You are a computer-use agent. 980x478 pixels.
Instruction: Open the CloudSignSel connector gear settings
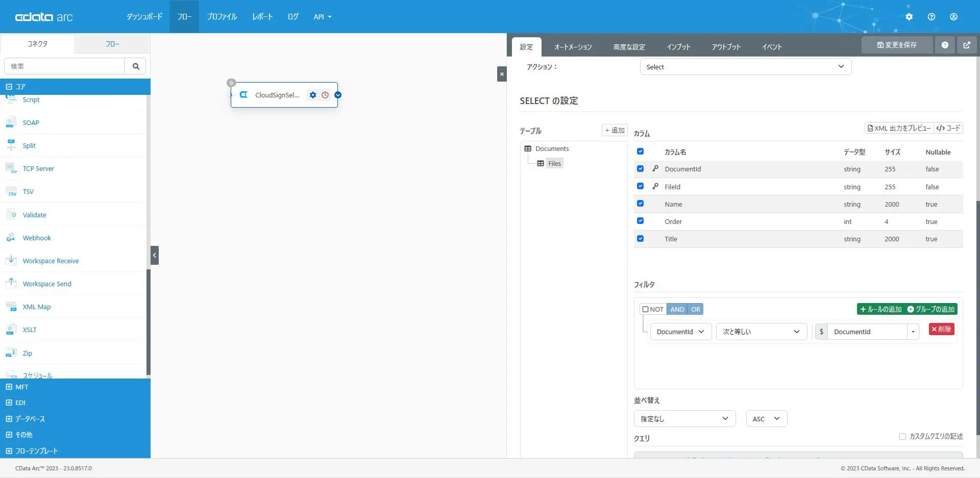(313, 95)
